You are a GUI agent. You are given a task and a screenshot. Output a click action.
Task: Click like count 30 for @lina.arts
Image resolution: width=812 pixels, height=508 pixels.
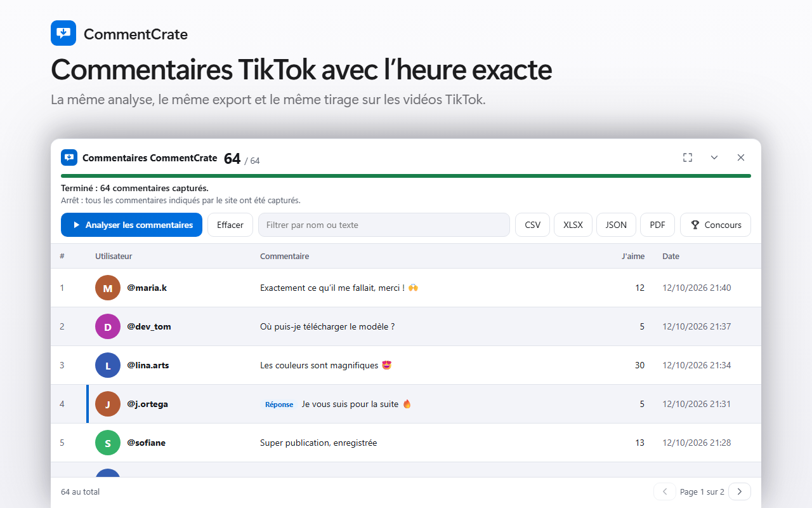point(639,365)
